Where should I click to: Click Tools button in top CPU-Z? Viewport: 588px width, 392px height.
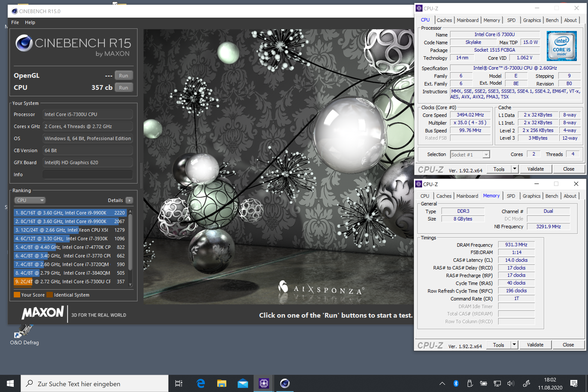(x=499, y=169)
